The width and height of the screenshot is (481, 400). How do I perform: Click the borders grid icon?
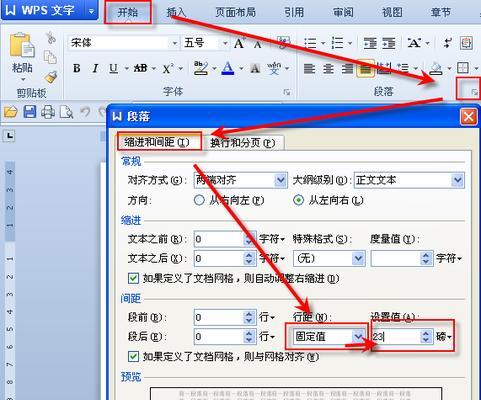(x=463, y=68)
